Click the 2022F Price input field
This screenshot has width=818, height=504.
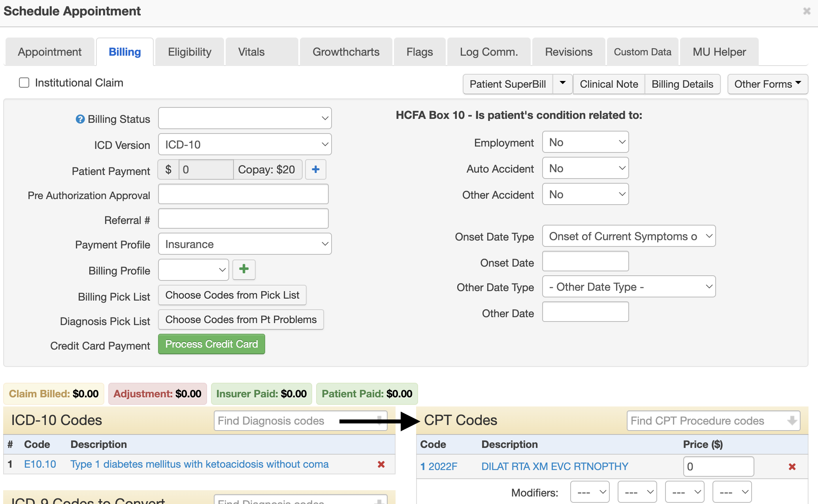click(718, 466)
